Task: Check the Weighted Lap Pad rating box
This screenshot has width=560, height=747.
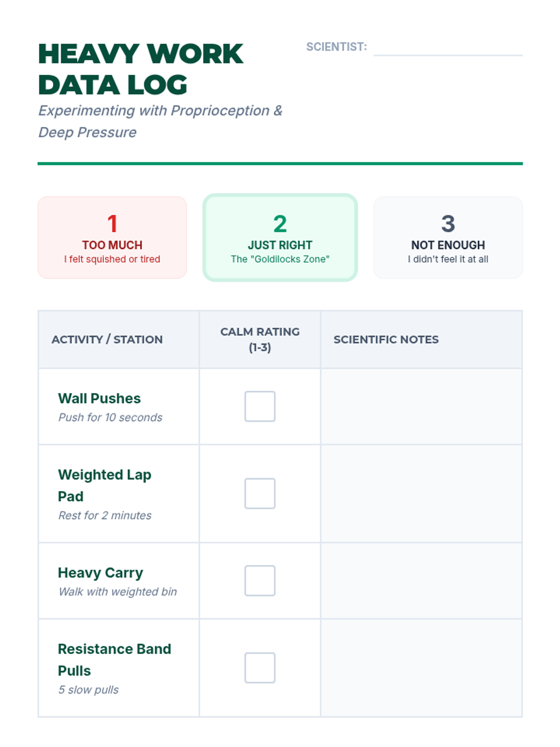Action: tap(260, 493)
